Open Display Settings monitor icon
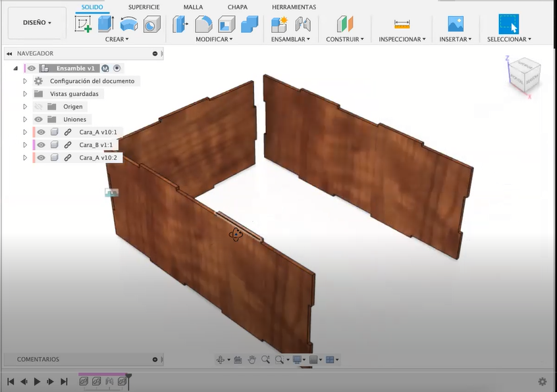Image resolution: width=557 pixels, height=392 pixels. pos(297,360)
